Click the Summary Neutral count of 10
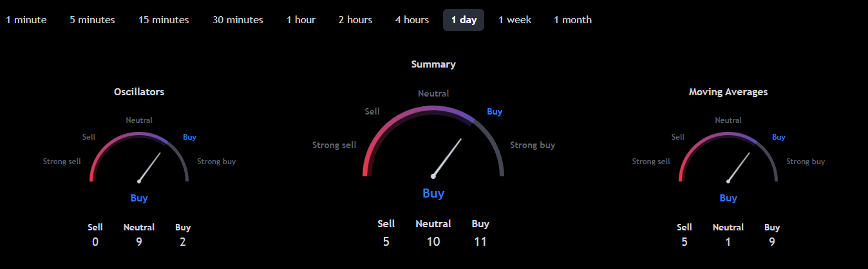 (x=433, y=242)
